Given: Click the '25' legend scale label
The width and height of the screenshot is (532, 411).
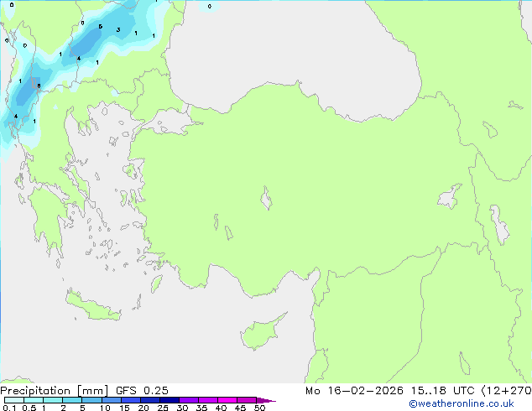Looking at the screenshot, I should 163,408.
